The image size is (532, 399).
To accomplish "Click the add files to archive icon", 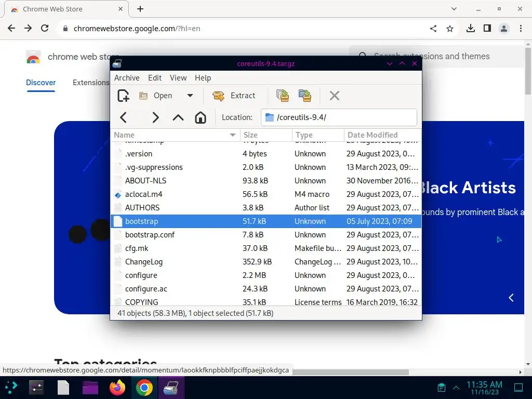I will [282, 96].
